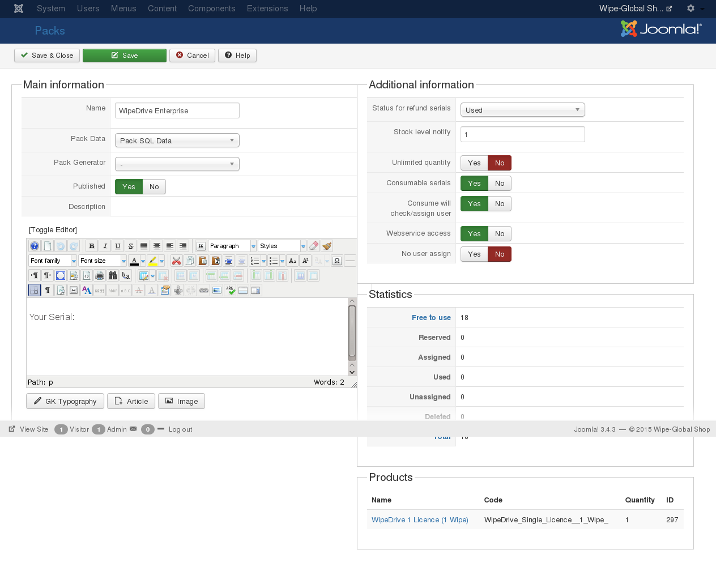
Task: Open the Paragraph format dropdown
Action: click(x=232, y=246)
